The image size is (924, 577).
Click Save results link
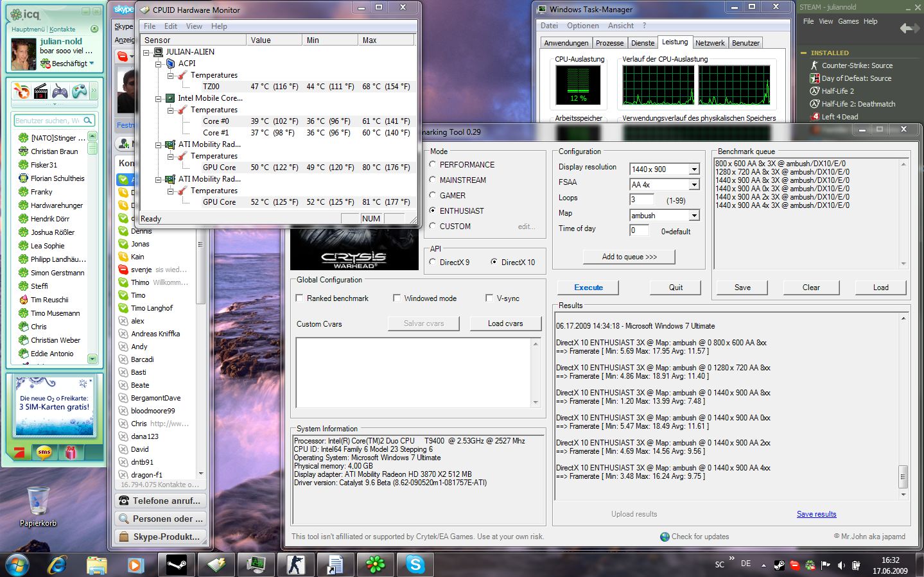(816, 514)
